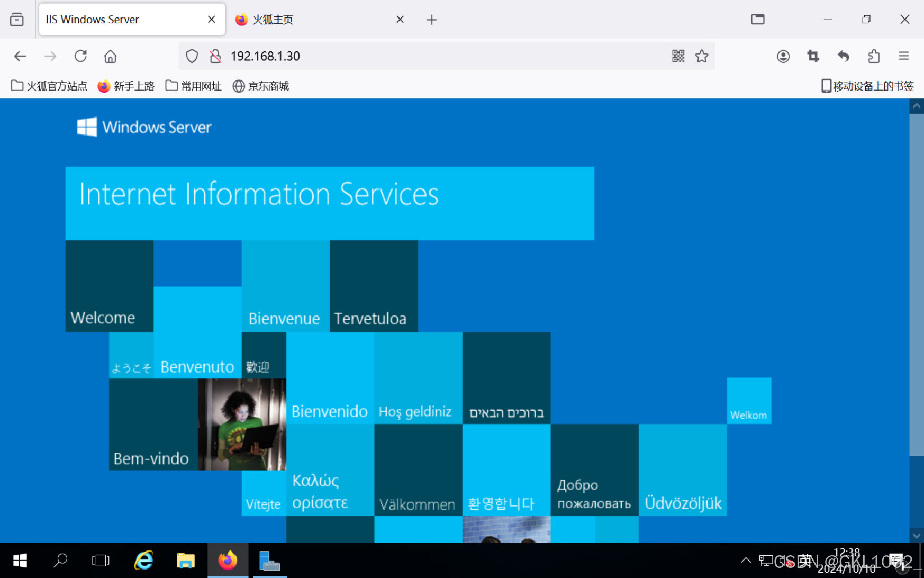
Task: Open taskbar search magnifier
Action: 60,561
